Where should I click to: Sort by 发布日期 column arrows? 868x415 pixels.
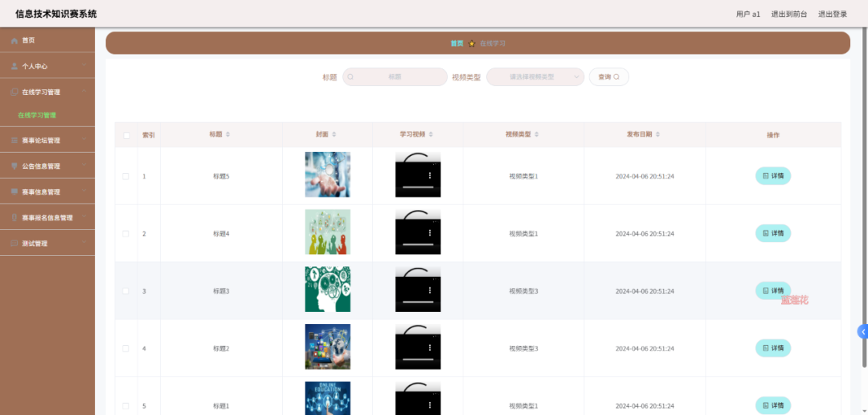point(657,134)
